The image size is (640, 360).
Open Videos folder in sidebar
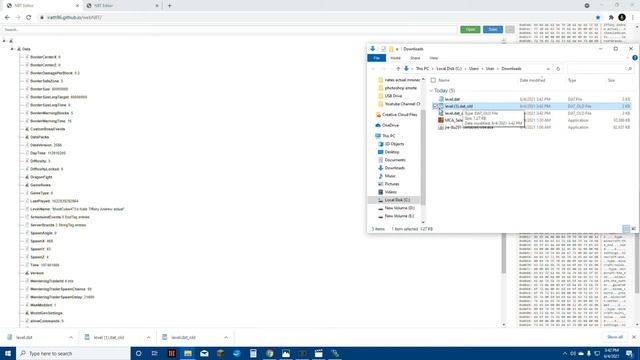click(387, 192)
